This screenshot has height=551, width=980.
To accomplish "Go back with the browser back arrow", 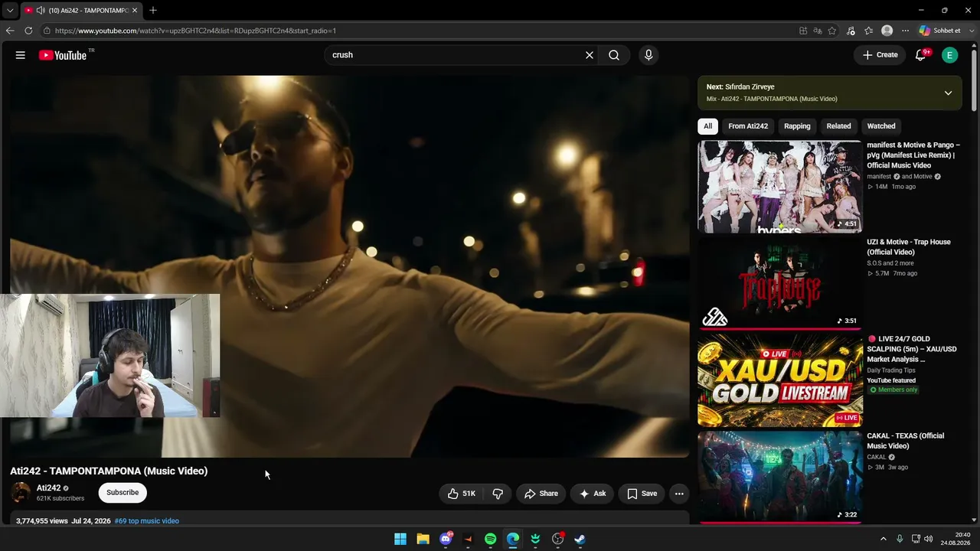I will point(10,31).
